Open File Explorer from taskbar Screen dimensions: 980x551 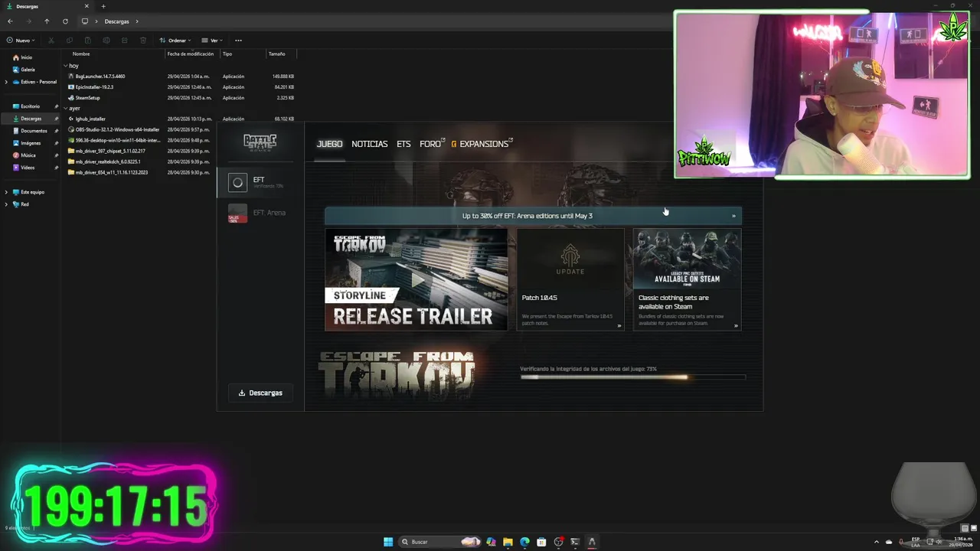pos(508,542)
